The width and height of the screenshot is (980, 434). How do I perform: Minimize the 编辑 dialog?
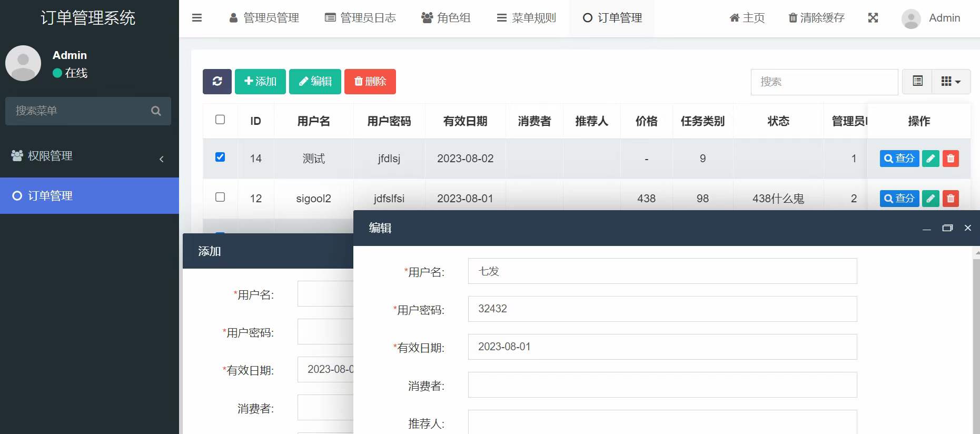click(927, 228)
